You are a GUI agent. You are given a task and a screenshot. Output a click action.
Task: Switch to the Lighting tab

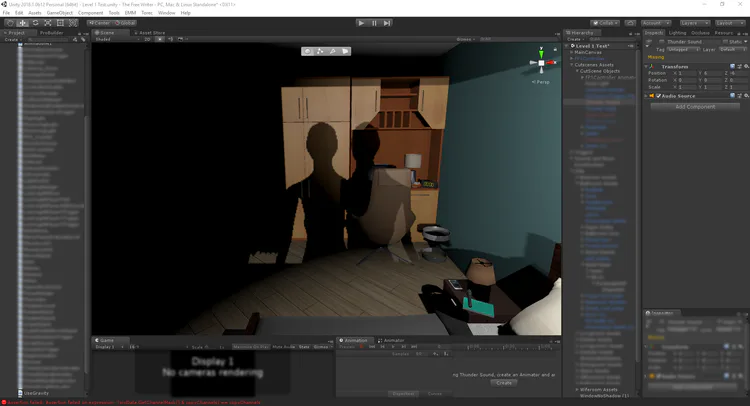coord(677,33)
